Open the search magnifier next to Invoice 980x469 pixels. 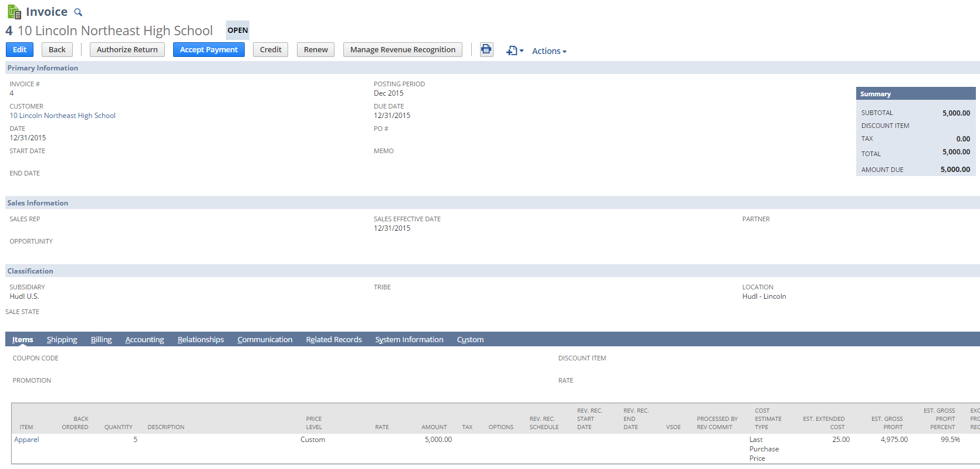point(78,12)
